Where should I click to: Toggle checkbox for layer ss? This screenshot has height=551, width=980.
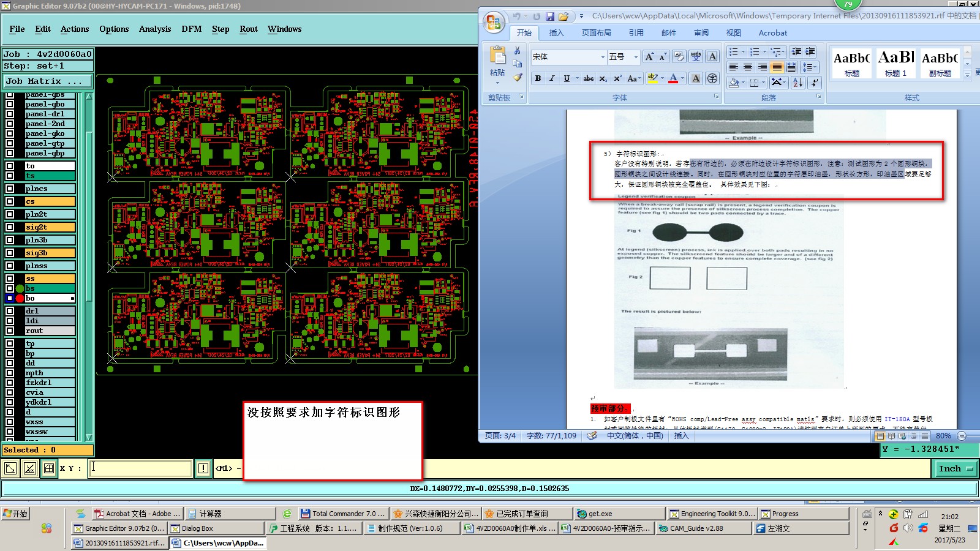coord(10,279)
